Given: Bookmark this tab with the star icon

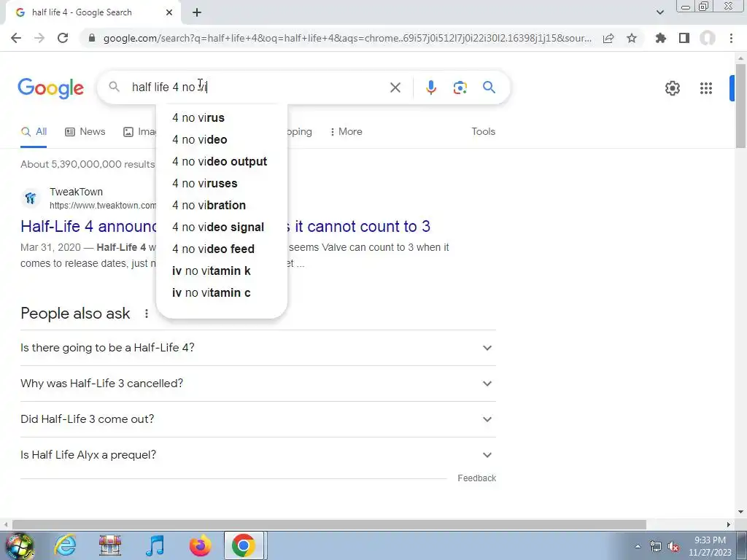Looking at the screenshot, I should click(x=632, y=38).
